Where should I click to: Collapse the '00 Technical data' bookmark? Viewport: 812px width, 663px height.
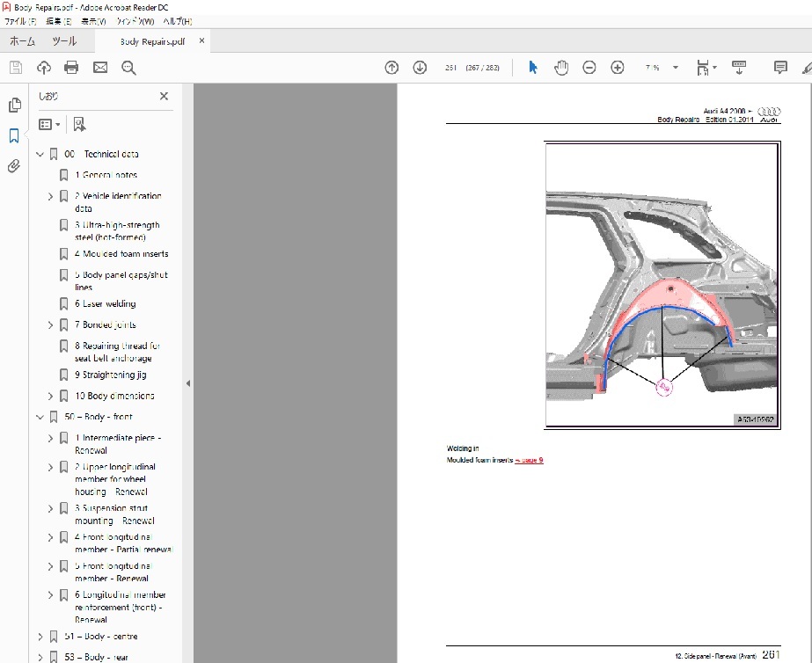(40, 154)
